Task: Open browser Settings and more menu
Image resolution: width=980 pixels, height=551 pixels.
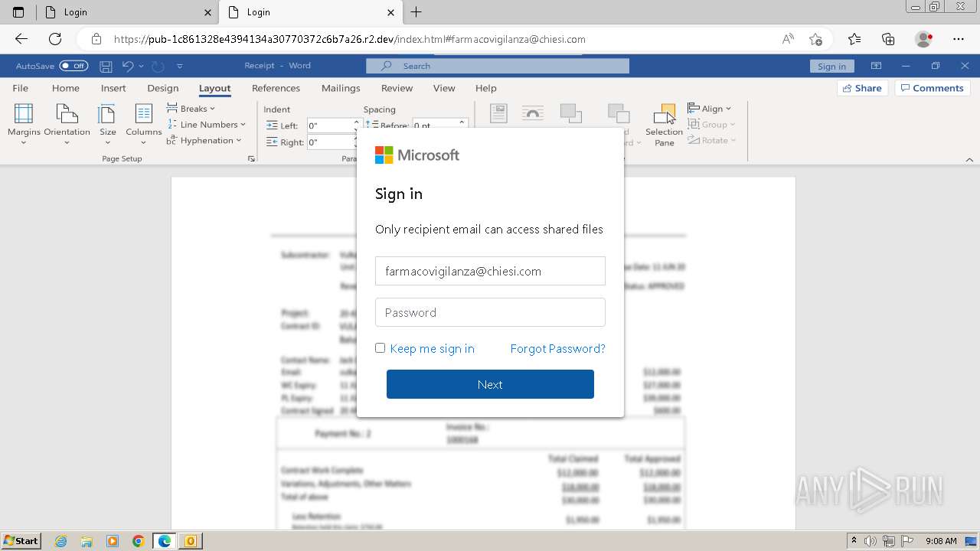Action: pyautogui.click(x=959, y=39)
